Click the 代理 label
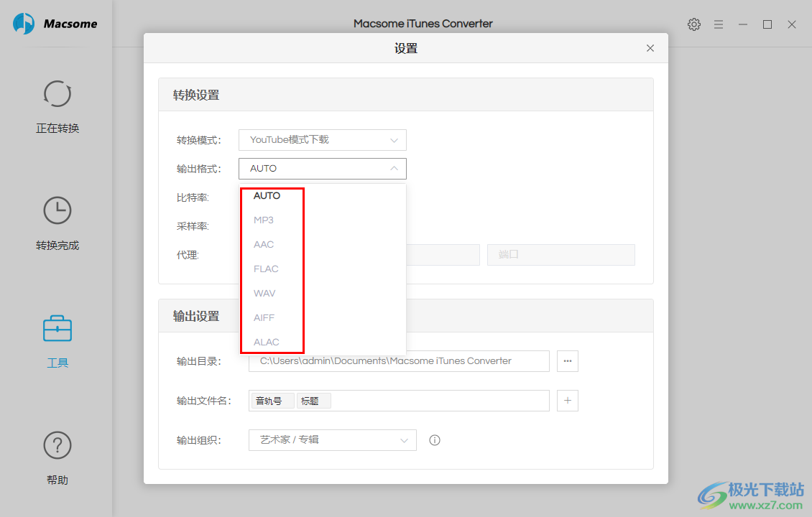 click(188, 255)
